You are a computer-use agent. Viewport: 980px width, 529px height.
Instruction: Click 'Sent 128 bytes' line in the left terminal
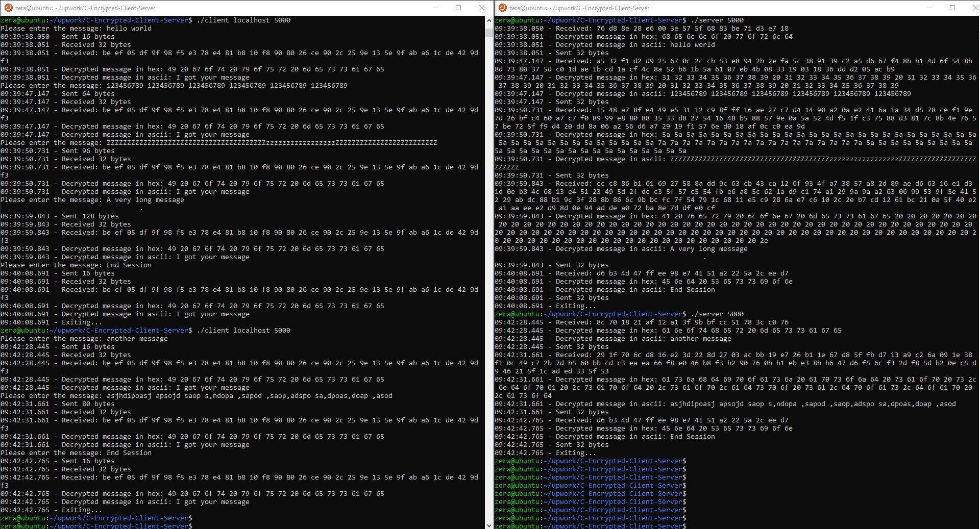(60, 216)
